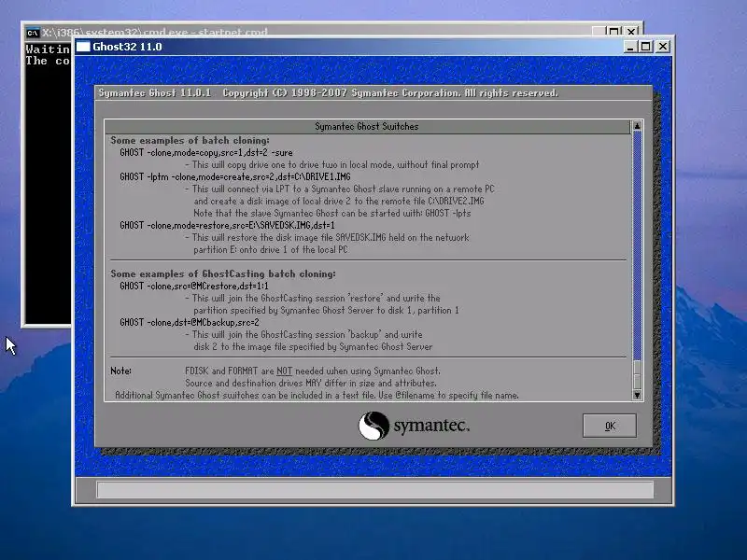Image resolution: width=747 pixels, height=560 pixels.
Task: Click 'and create a disk image of local drive 2' line
Action: click(x=339, y=201)
